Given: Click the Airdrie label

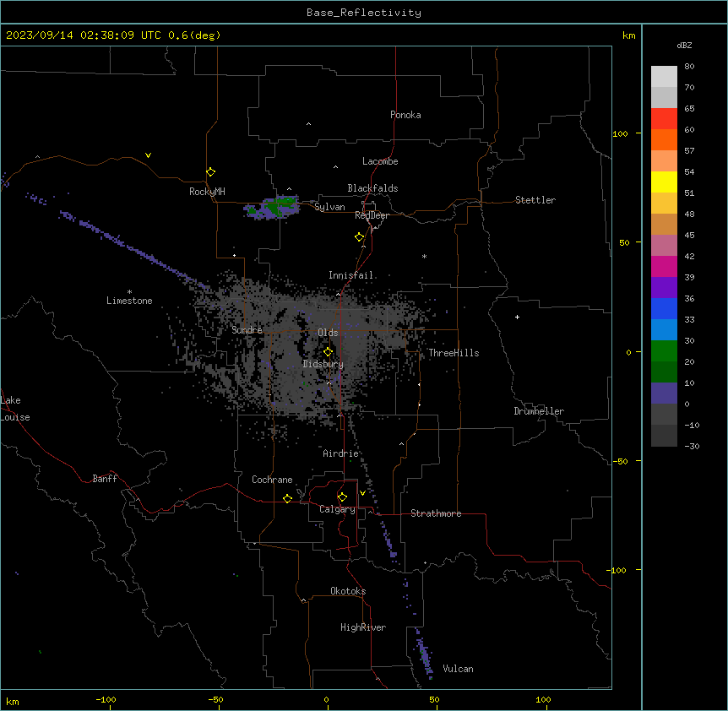Looking at the screenshot, I should click(341, 453).
